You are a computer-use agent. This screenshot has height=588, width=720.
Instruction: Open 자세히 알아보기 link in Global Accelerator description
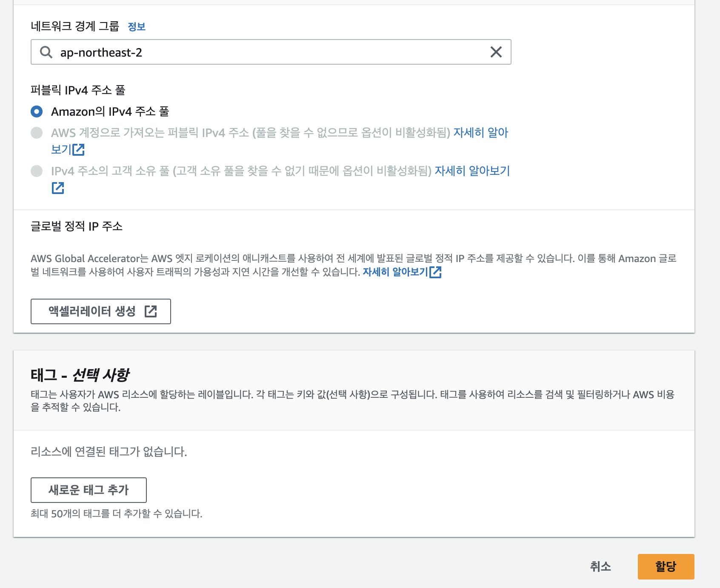click(395, 271)
